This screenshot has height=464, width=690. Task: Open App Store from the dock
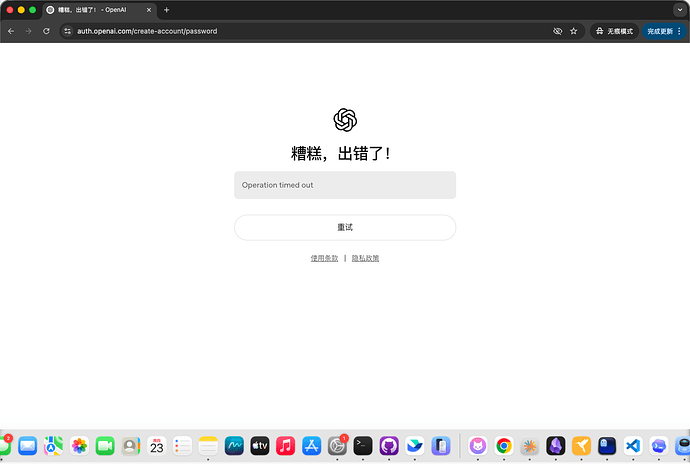[312, 446]
